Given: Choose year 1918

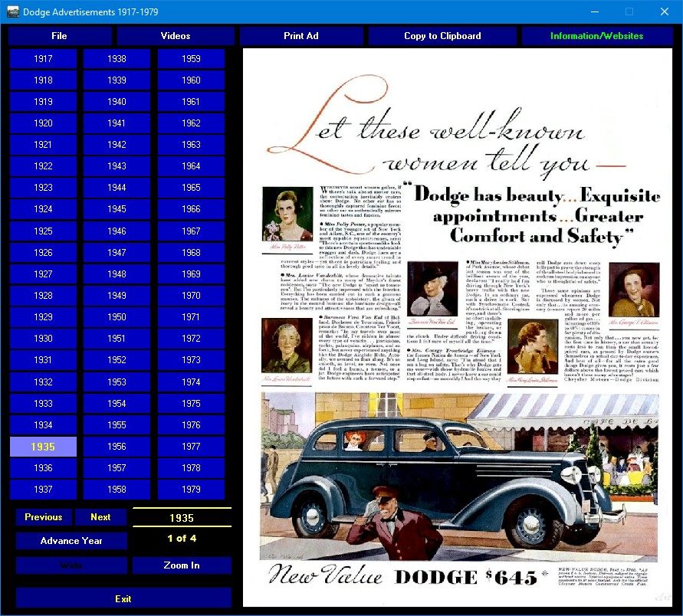Looking at the screenshot, I should tap(43, 80).
